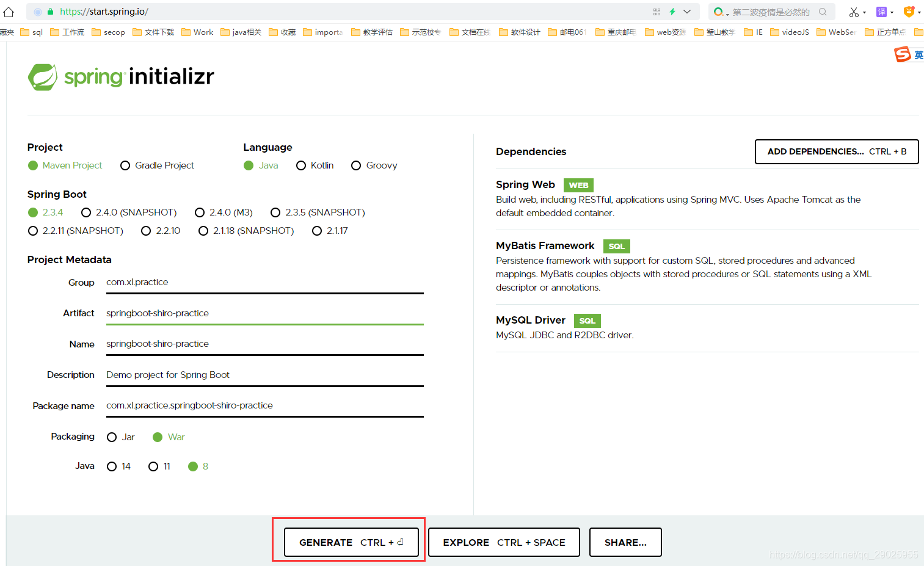This screenshot has height=566, width=924.
Task: Click the green lightning speed-mode icon
Action: coord(672,12)
